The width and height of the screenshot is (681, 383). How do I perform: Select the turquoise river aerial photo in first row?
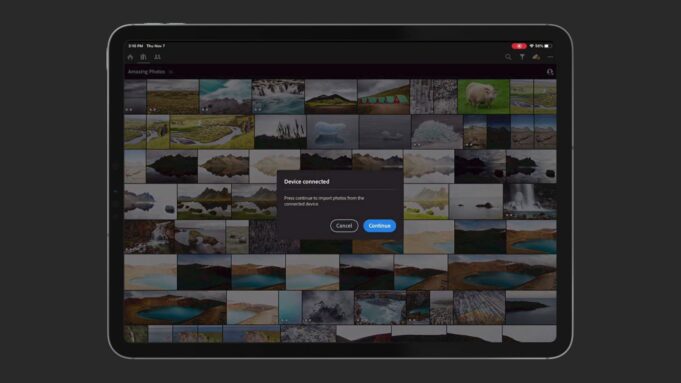click(x=225, y=96)
